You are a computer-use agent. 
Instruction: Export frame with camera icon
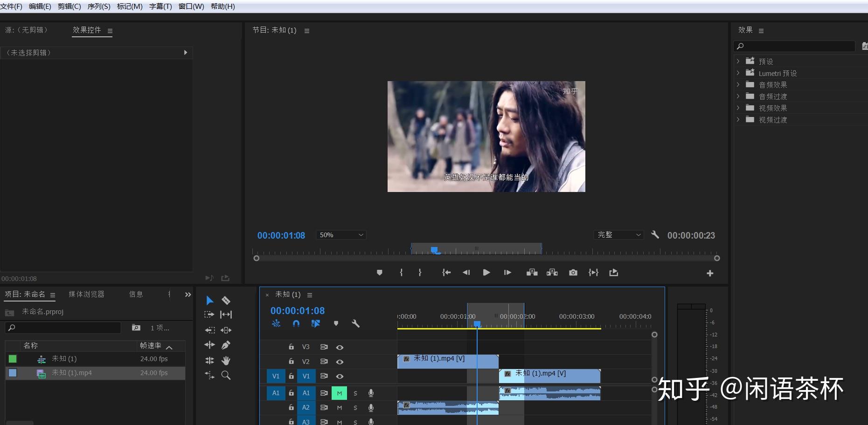(573, 273)
